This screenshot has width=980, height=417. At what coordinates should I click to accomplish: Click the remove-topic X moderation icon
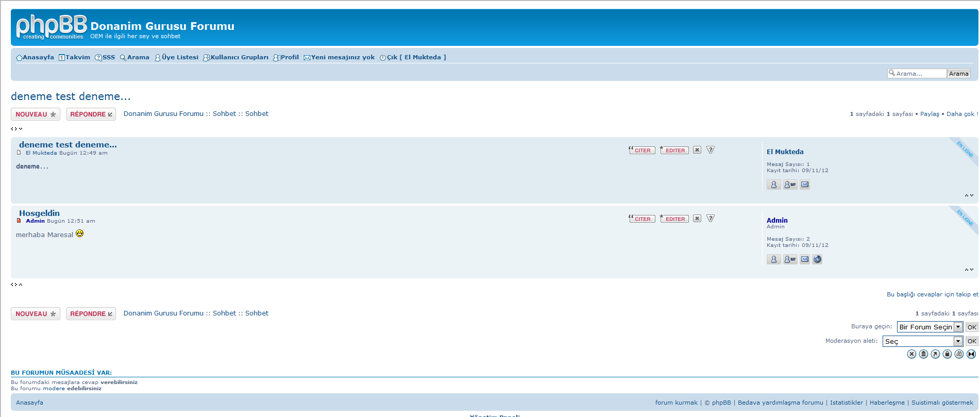click(911, 354)
